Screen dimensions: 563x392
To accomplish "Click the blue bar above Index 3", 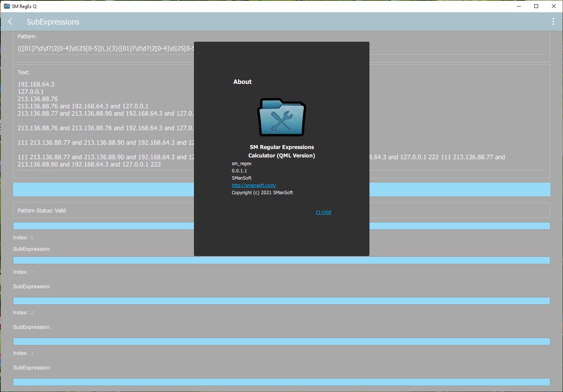I will (281, 341).
